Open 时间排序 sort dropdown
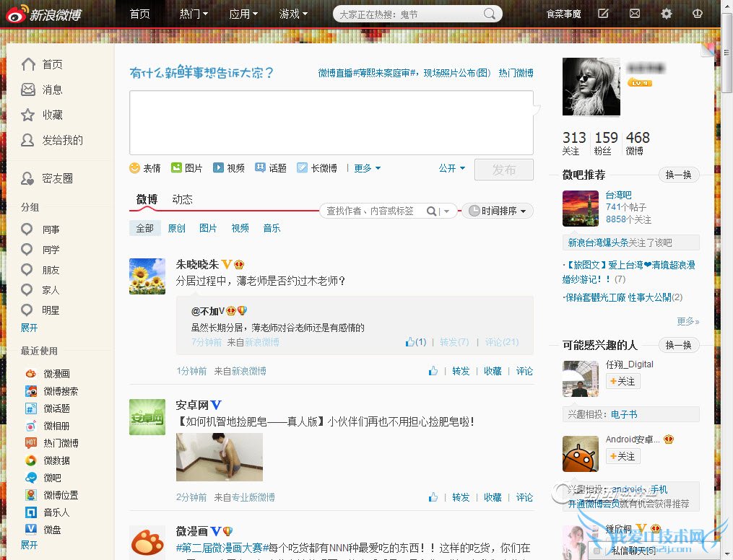This screenshot has width=733, height=560. 498,211
